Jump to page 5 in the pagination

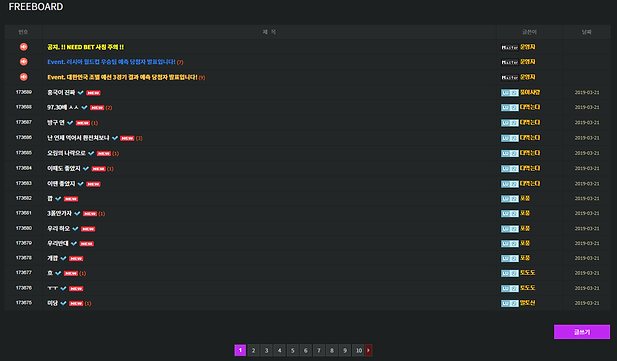coord(293,350)
